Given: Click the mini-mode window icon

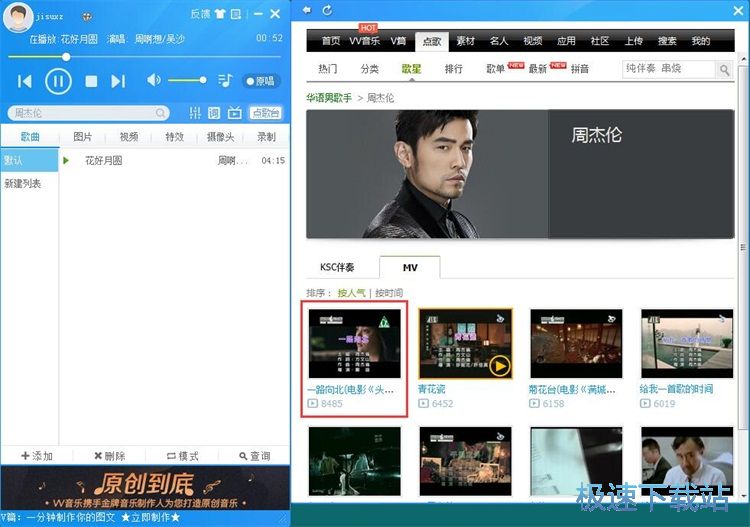Looking at the screenshot, I should [236, 14].
